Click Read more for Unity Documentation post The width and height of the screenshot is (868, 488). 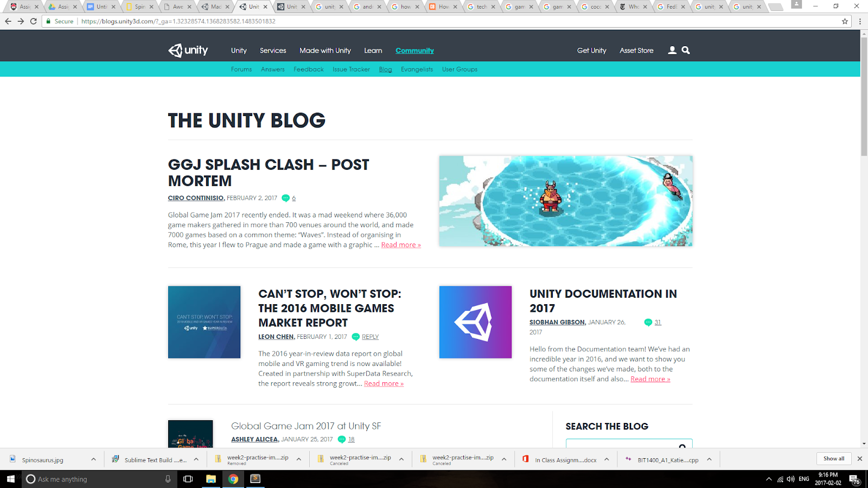tap(650, 379)
